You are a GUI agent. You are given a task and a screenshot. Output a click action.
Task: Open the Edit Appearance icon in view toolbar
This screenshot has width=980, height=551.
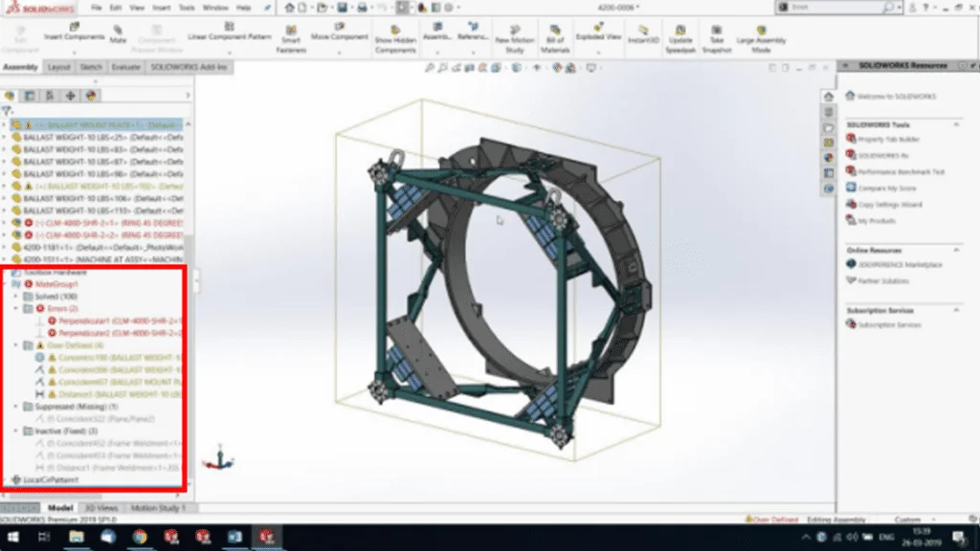coord(557,68)
